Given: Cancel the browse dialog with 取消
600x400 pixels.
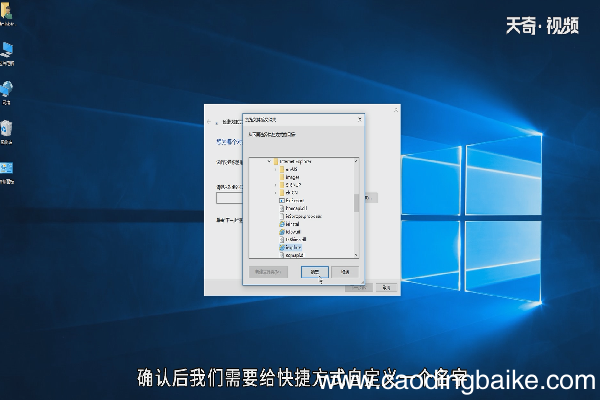Looking at the screenshot, I should pos(345,272).
